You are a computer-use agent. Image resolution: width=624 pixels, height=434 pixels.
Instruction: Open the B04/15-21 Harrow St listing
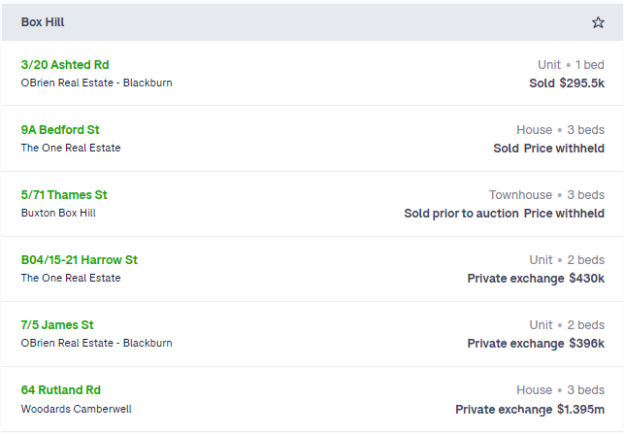pos(79,260)
